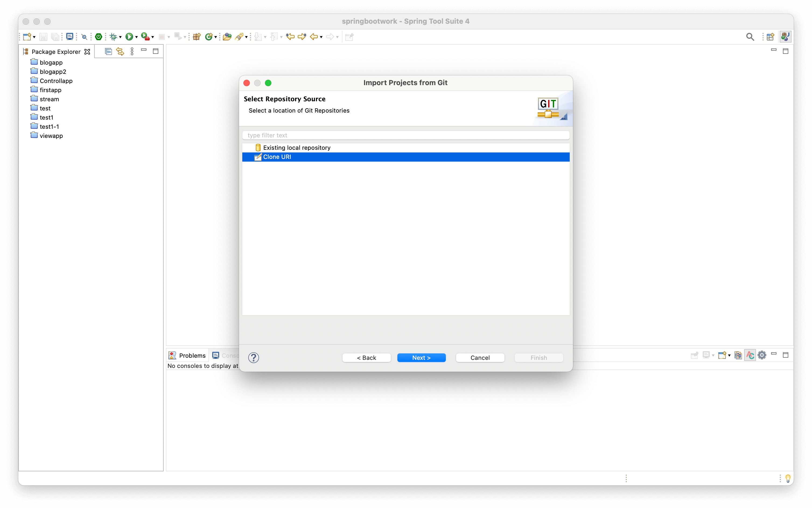Open the Run dropdown arrow
The height and width of the screenshot is (508, 812).
[x=136, y=37]
